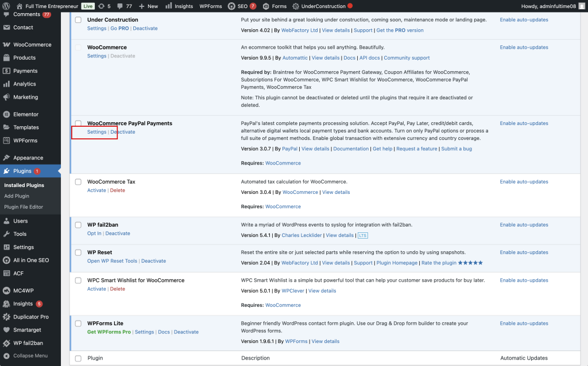Open the Payments dollar icon in sidebar
Screen dimensions: 588x366
tap(6, 71)
